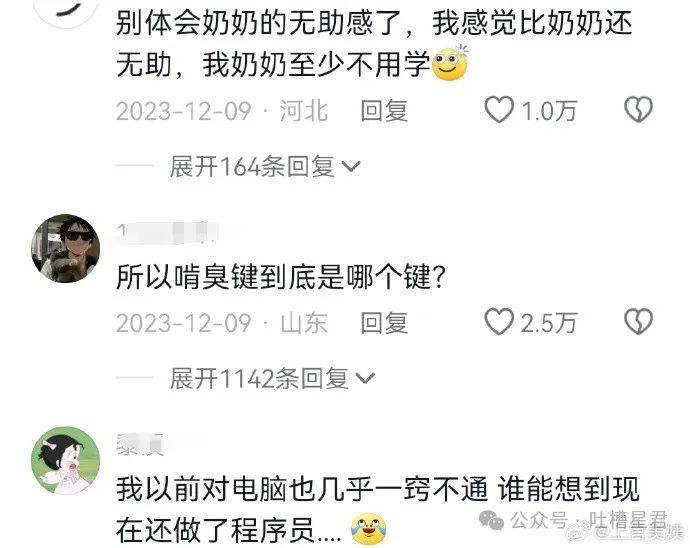Image resolution: width=690 pixels, height=548 pixels.
Task: Reply to the Shandong comment
Action: click(x=384, y=323)
